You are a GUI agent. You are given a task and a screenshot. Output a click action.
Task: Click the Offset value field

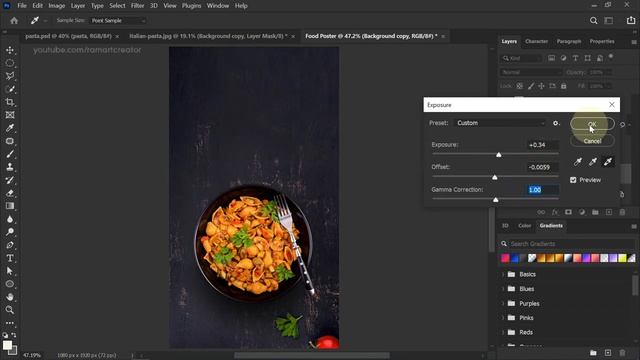click(x=542, y=167)
